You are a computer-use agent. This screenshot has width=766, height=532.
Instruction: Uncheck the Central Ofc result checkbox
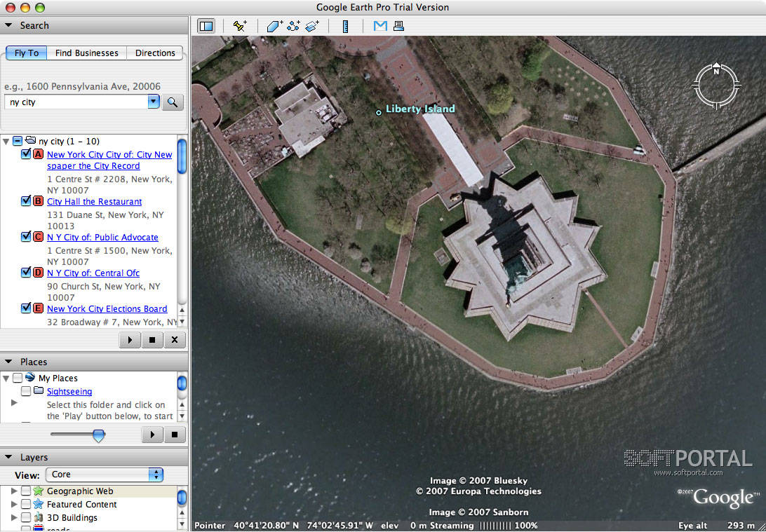[x=27, y=272]
